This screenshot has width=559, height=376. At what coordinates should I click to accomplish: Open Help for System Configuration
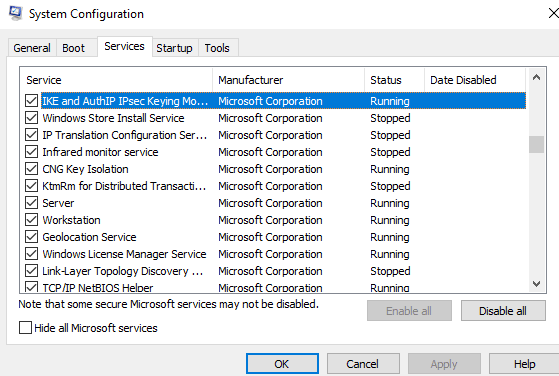pyautogui.click(x=524, y=364)
